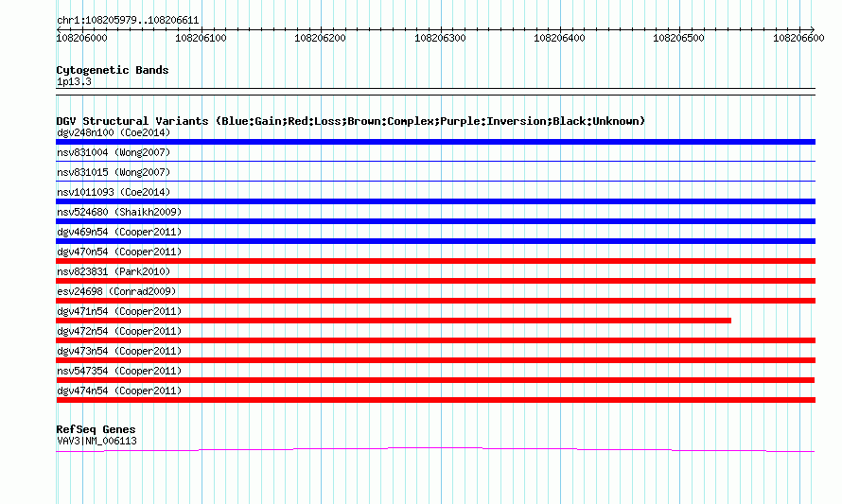842x504 pixels.
Task: Click ruler position 108206000
Action: (81, 38)
